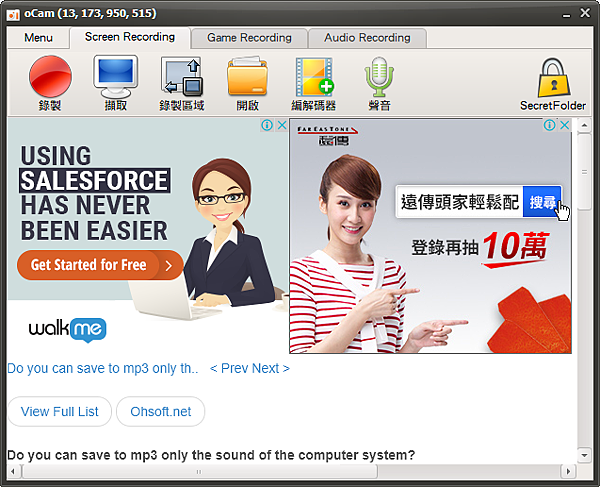Open the recording region resize icon
Screen dimensions: 600x487
coord(182,77)
